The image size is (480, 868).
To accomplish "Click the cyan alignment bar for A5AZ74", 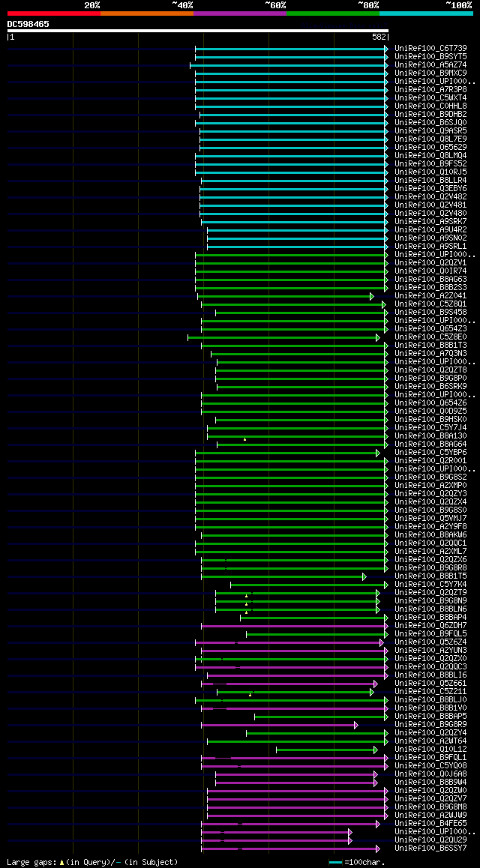I will click(289, 65).
